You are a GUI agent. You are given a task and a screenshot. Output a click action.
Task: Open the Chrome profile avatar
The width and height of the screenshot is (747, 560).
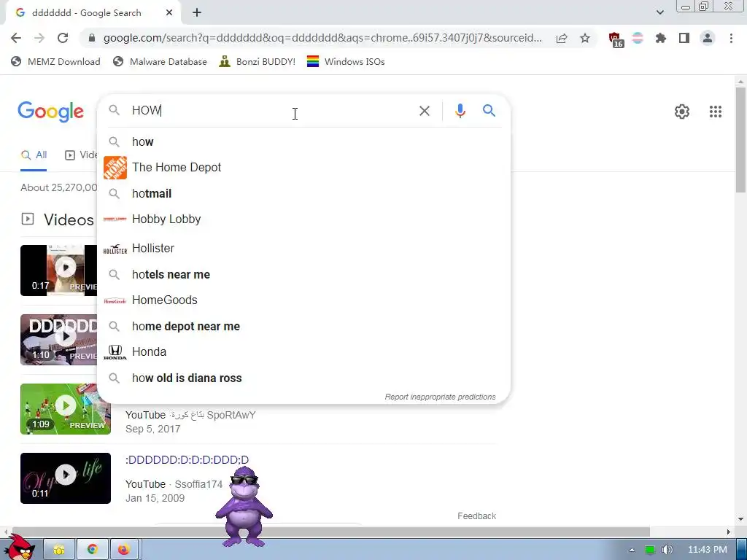708,38
